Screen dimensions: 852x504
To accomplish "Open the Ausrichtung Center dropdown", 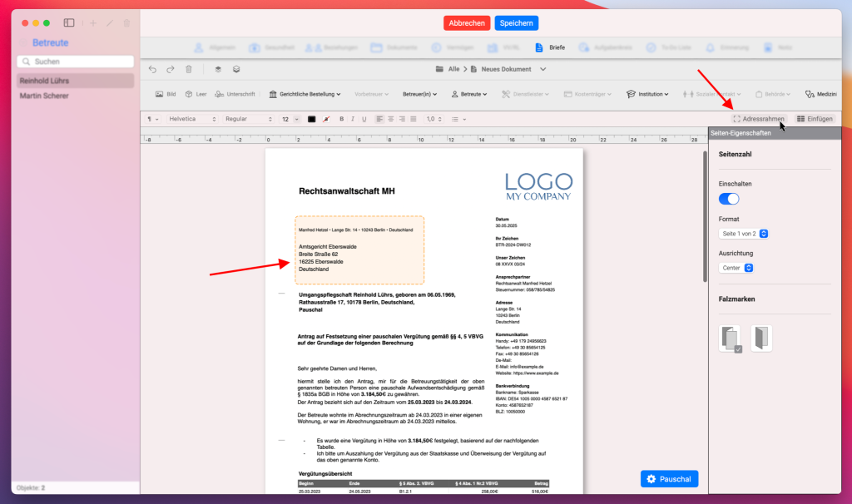I will point(736,268).
